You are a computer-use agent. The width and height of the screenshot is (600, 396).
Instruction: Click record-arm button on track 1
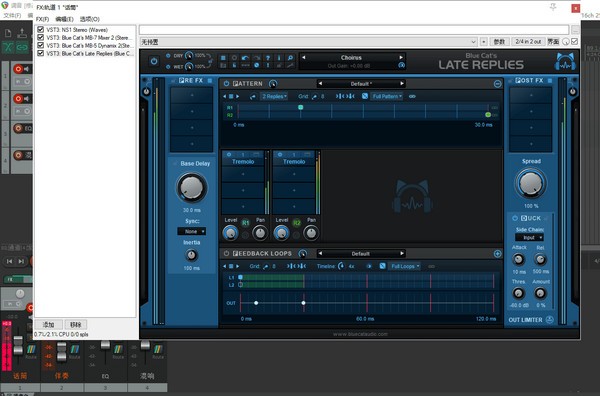(18, 69)
